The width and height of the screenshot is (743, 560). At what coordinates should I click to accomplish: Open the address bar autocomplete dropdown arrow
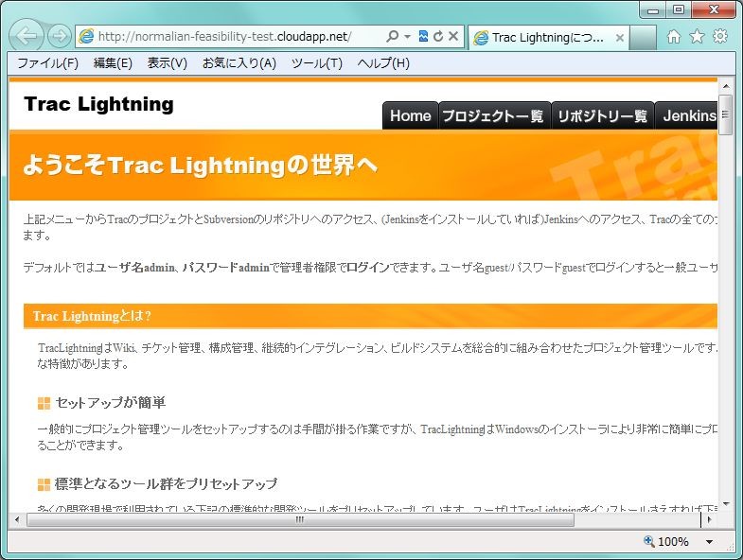click(x=407, y=37)
